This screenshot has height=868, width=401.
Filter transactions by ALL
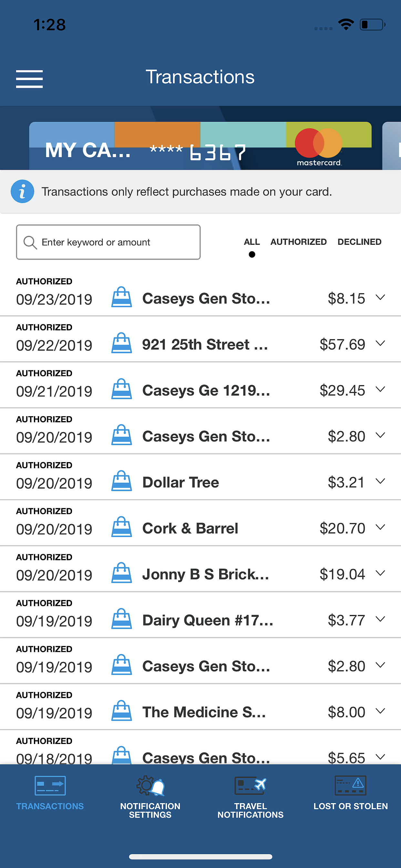pyautogui.click(x=252, y=242)
